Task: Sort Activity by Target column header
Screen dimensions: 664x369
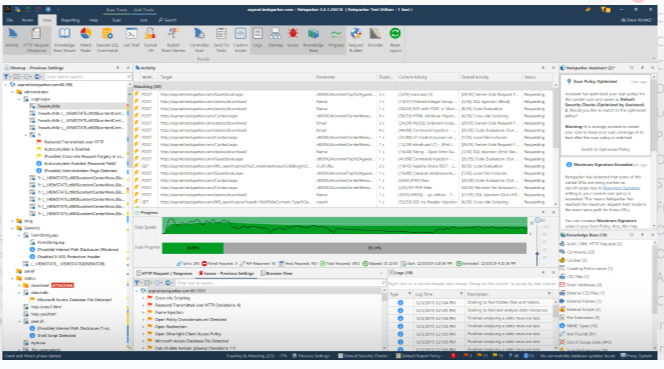Action: (x=236, y=77)
